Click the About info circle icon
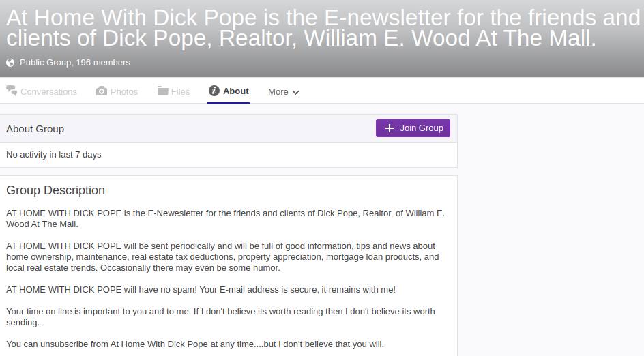Viewport: 644px width, 356px height. (214, 91)
